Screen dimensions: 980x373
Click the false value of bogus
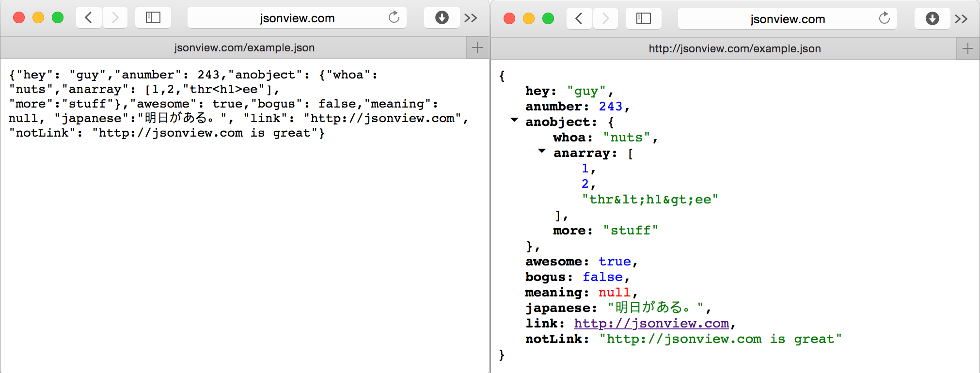point(602,277)
